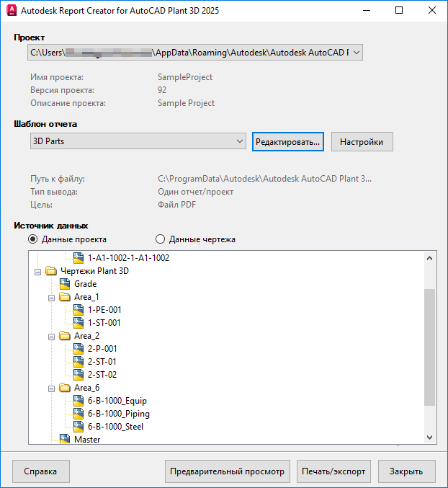The image size is (448, 488).
Task: Click the drawing icon beside 1-PE-001
Action: (79, 310)
